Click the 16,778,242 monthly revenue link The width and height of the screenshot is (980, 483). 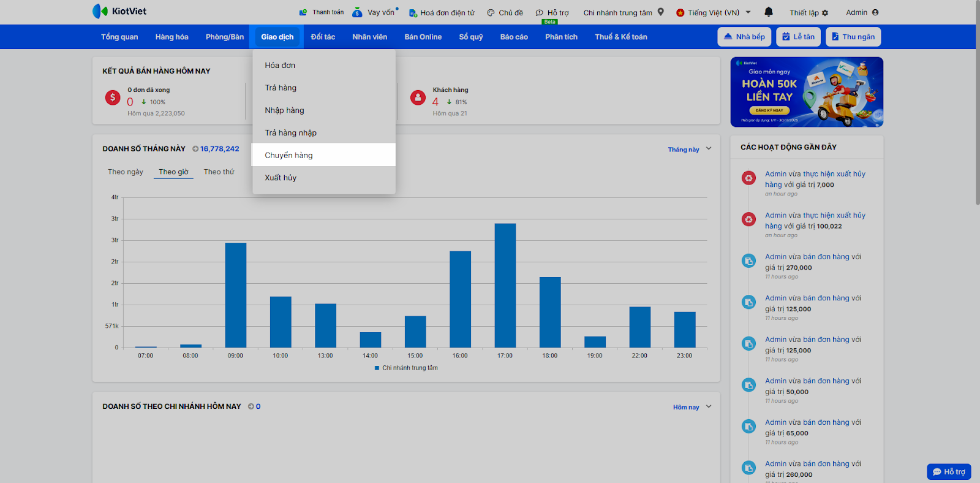(x=220, y=149)
